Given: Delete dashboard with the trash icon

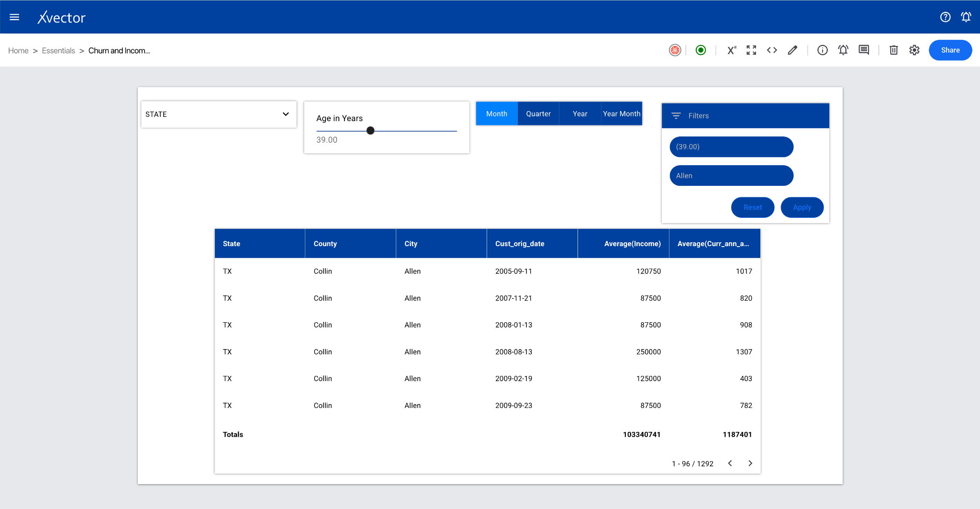Looking at the screenshot, I should tap(893, 50).
